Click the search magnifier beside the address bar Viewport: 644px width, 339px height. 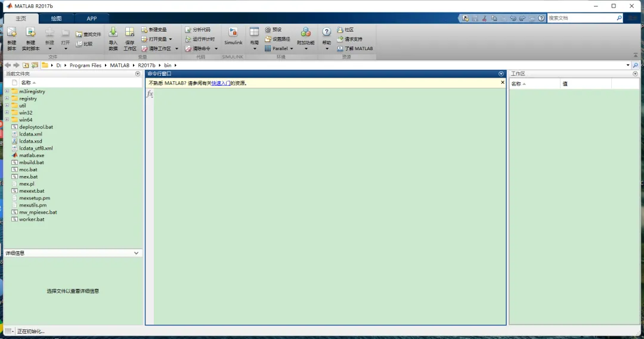pos(636,65)
